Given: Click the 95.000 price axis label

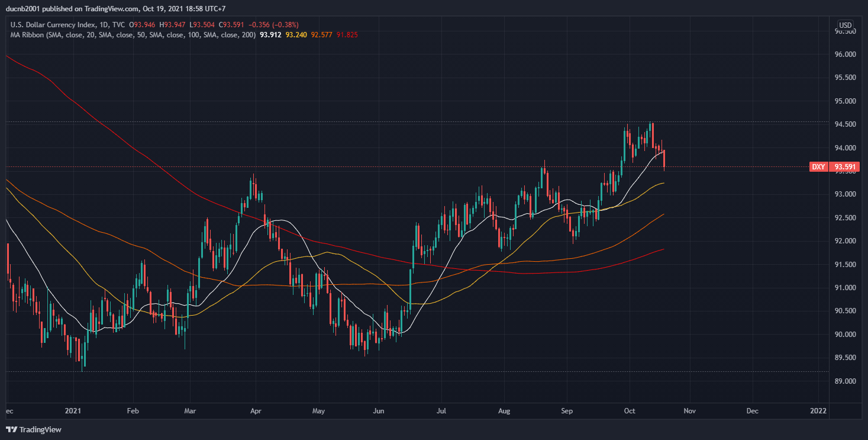Looking at the screenshot, I should (x=846, y=101).
